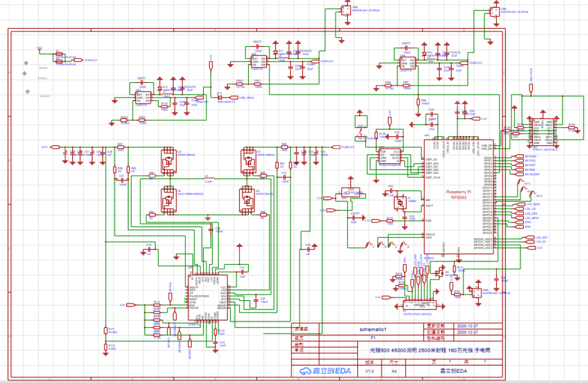The height and width of the screenshot is (383, 588).
Task: Select the V1.0 version cell
Action: pos(370,371)
